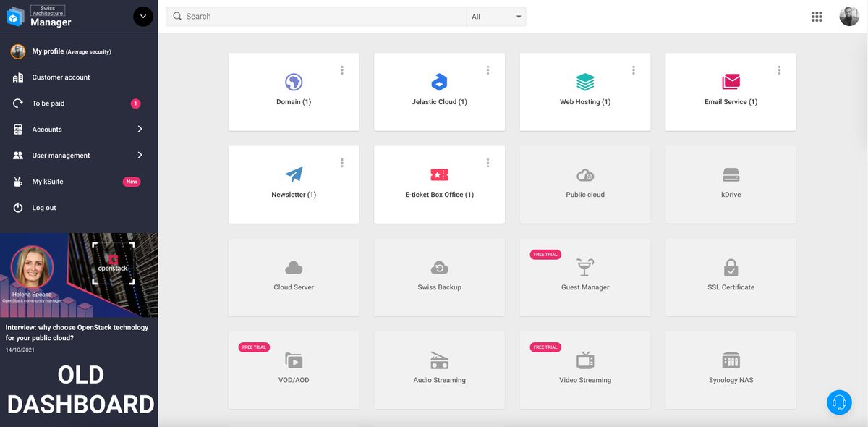Select the Swiss Backup icon
The height and width of the screenshot is (427, 868).
[439, 268]
